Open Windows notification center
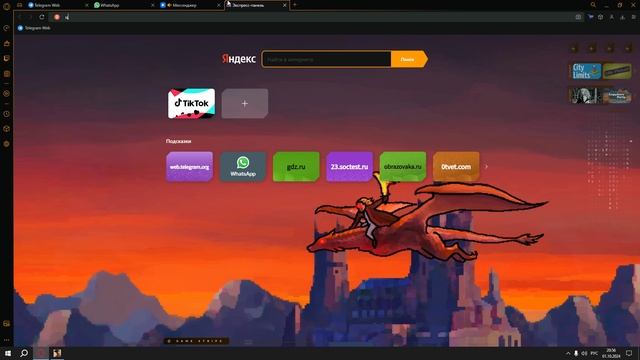 629,353
